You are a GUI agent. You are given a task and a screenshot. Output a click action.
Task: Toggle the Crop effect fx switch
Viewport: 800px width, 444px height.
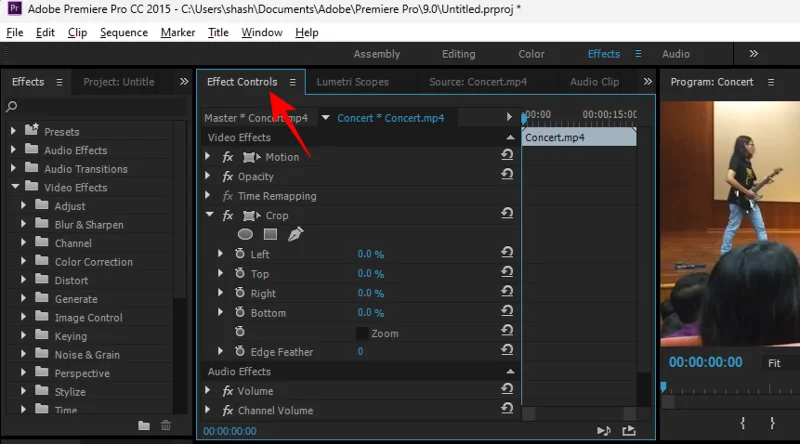[228, 215]
